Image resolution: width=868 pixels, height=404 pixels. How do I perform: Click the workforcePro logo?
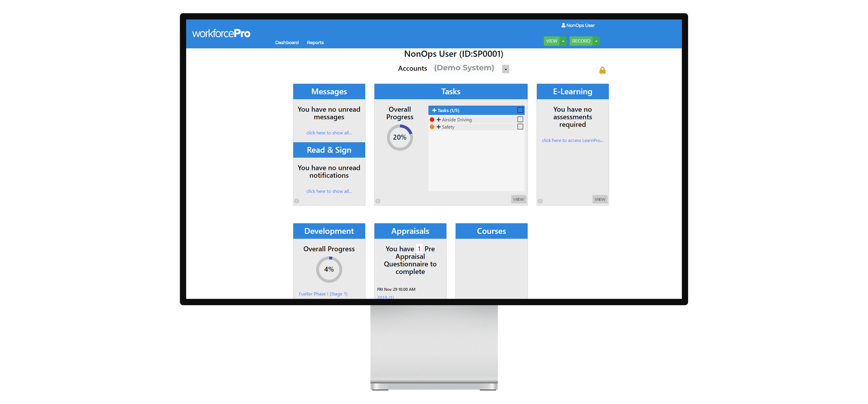pyautogui.click(x=221, y=33)
